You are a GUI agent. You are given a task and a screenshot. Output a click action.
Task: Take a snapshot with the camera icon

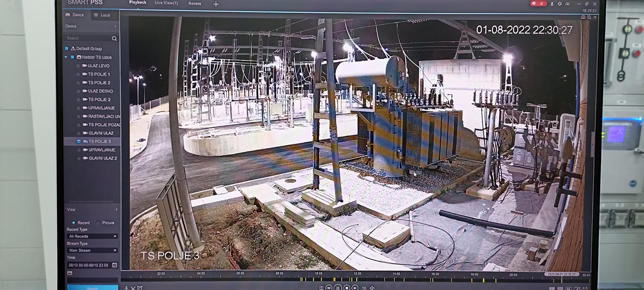(583, 17)
